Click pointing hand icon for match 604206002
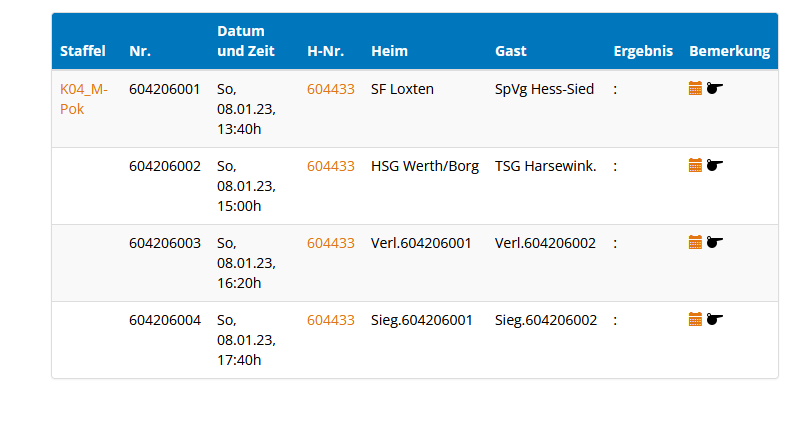This screenshot has width=807, height=423. click(714, 165)
